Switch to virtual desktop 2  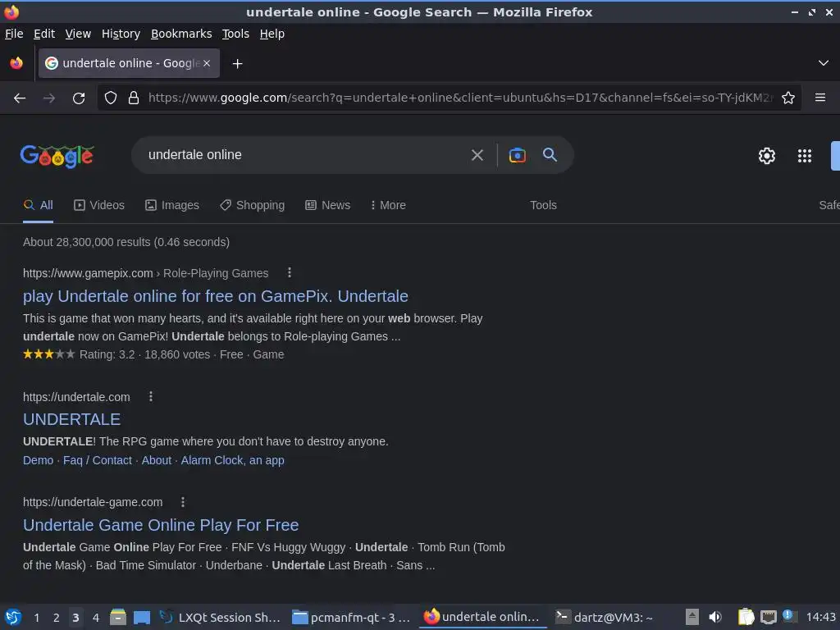56,618
